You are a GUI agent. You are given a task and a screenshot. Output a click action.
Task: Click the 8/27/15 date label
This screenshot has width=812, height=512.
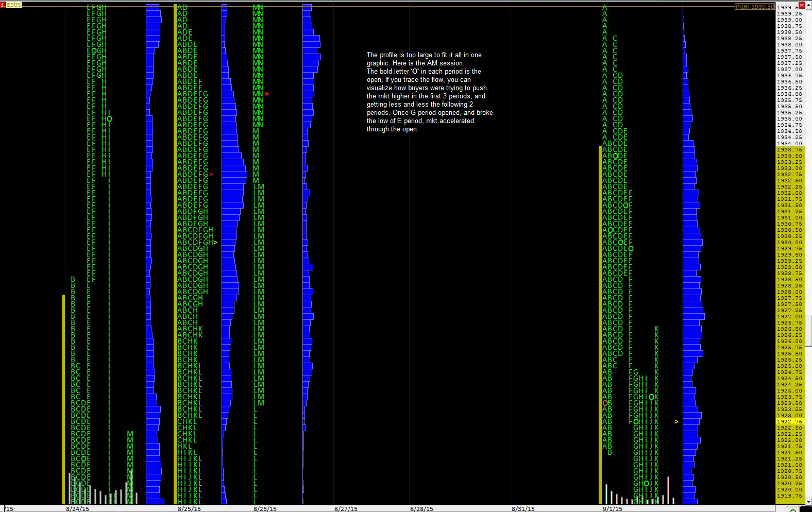click(346, 509)
